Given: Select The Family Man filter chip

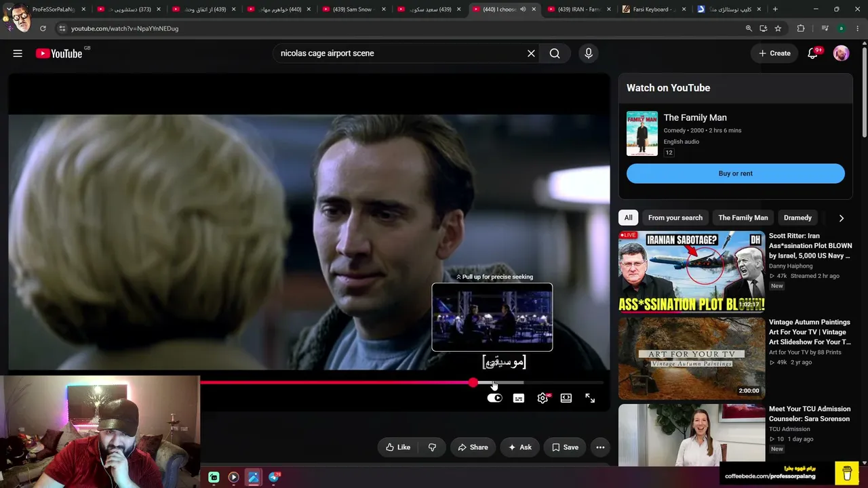Looking at the screenshot, I should click(x=743, y=218).
